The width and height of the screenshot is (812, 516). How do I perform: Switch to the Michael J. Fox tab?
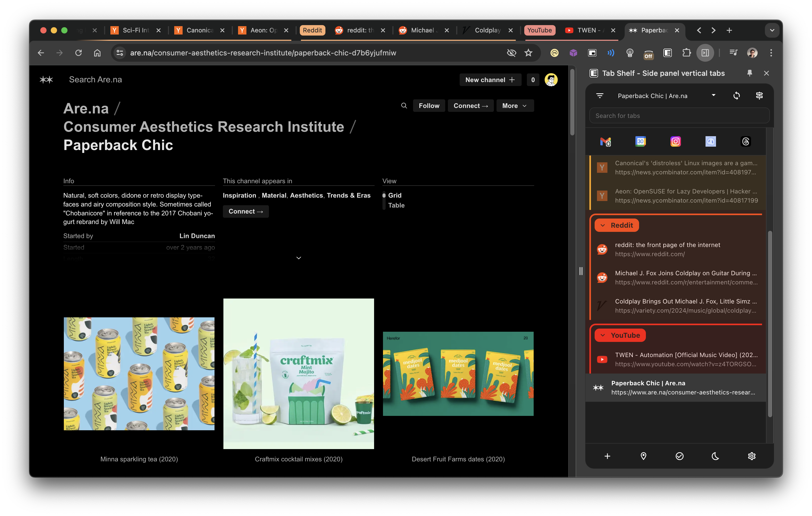point(424,30)
